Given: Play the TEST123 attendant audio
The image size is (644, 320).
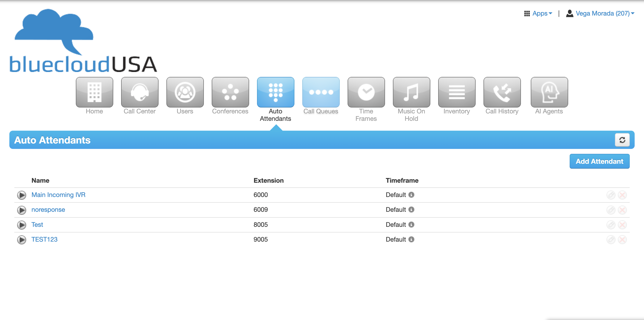Looking at the screenshot, I should click(x=21, y=240).
